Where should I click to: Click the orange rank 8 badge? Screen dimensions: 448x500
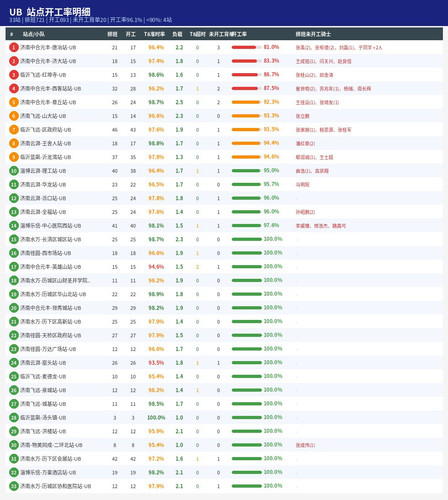[14, 144]
